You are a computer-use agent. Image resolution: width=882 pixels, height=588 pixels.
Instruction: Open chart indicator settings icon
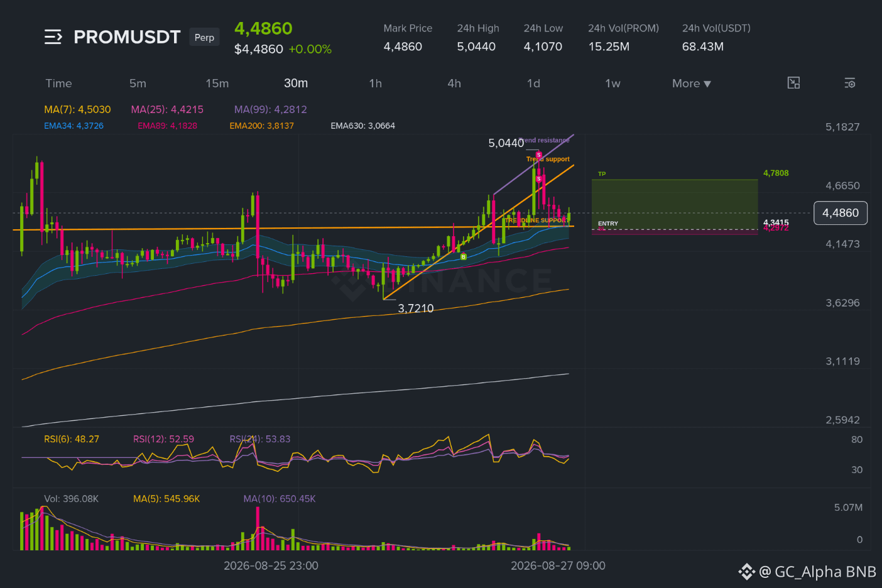pyautogui.click(x=849, y=83)
